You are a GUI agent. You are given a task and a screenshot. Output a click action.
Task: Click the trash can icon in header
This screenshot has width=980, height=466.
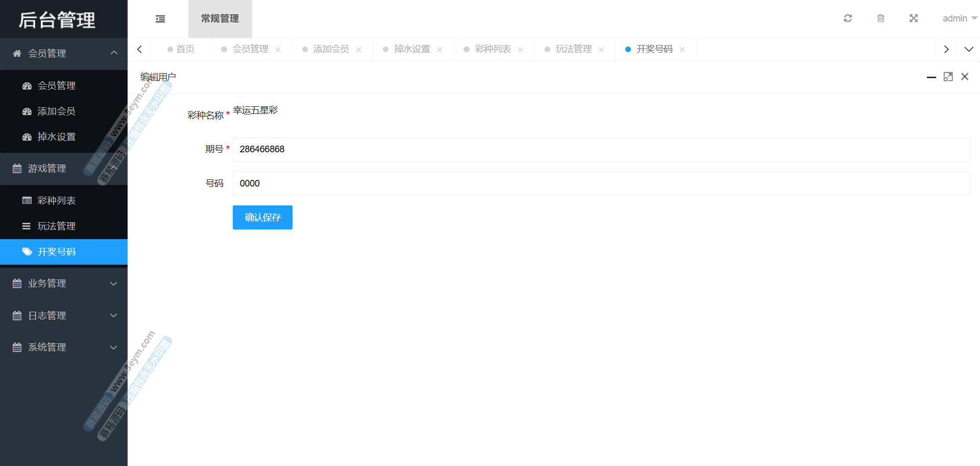pos(880,18)
